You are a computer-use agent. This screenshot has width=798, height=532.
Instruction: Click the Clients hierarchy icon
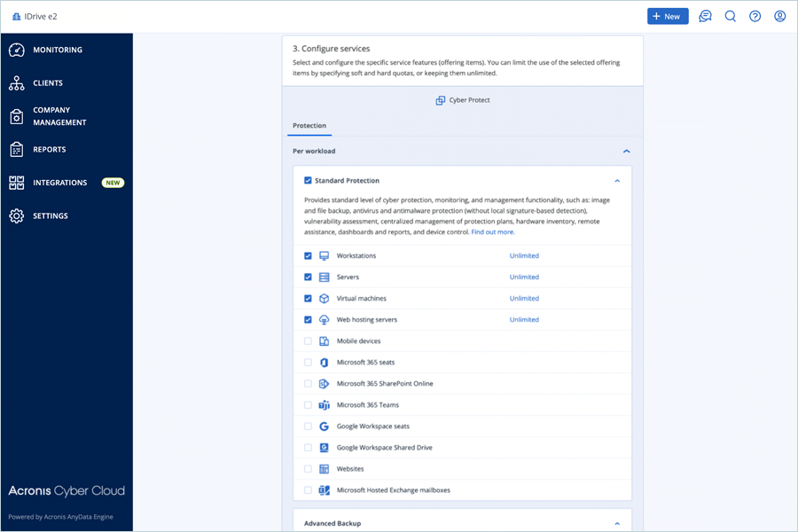click(16, 83)
